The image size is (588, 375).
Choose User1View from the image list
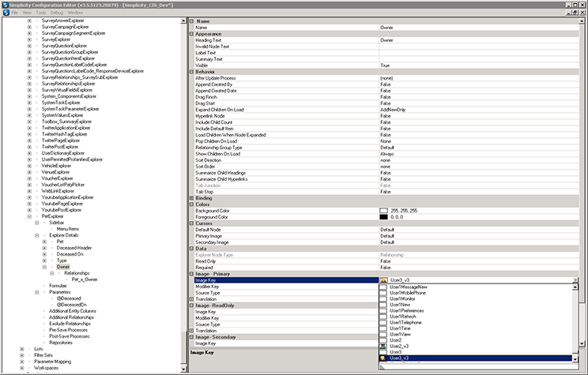pyautogui.click(x=400, y=334)
